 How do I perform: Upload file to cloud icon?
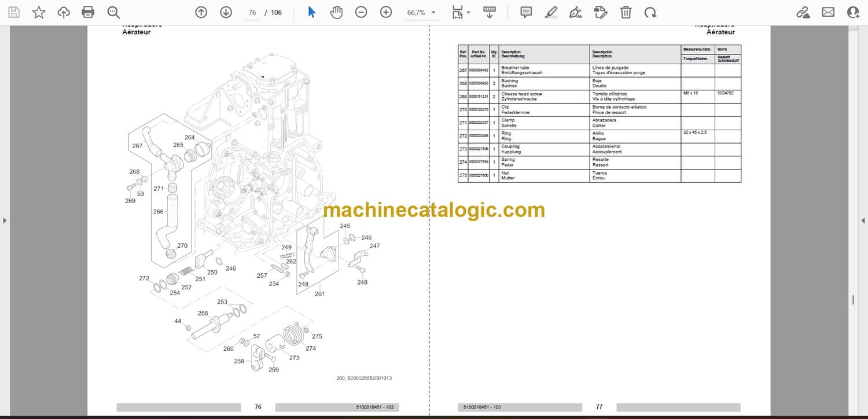pyautogui.click(x=64, y=12)
